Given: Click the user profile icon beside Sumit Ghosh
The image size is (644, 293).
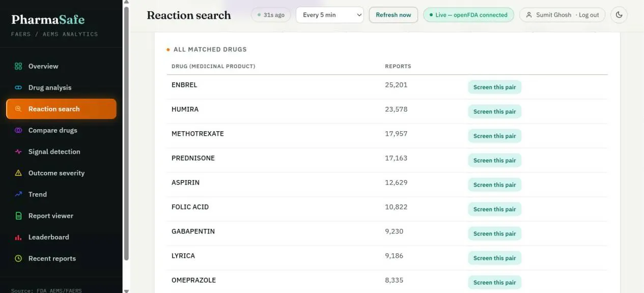Looking at the screenshot, I should click(529, 15).
